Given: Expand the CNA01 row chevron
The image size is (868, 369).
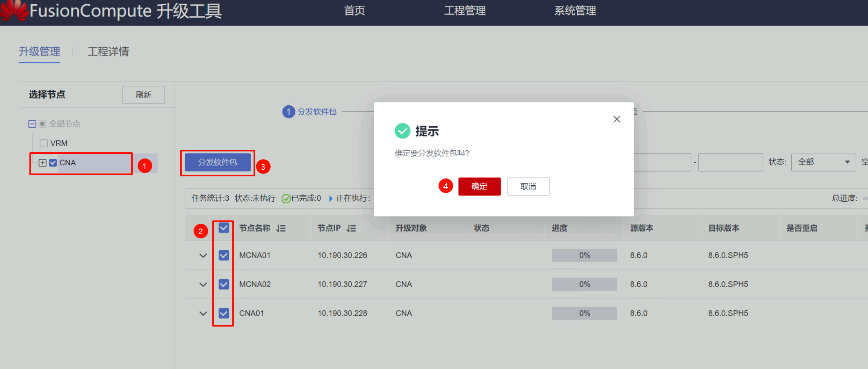Looking at the screenshot, I should [203, 313].
